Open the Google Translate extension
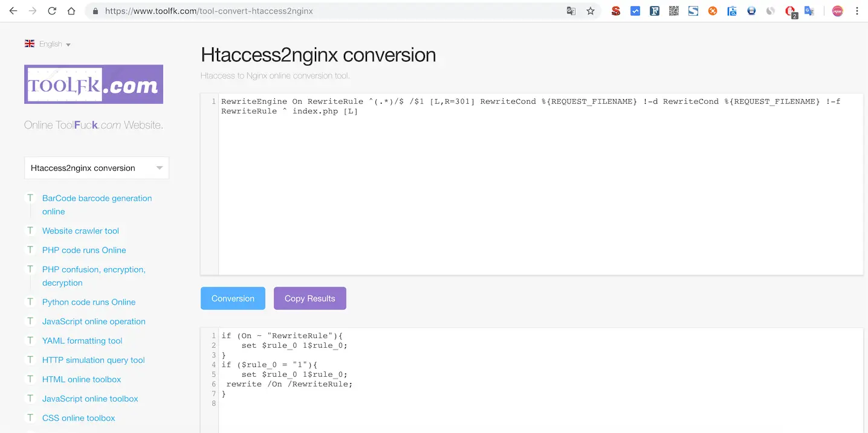 tap(809, 10)
